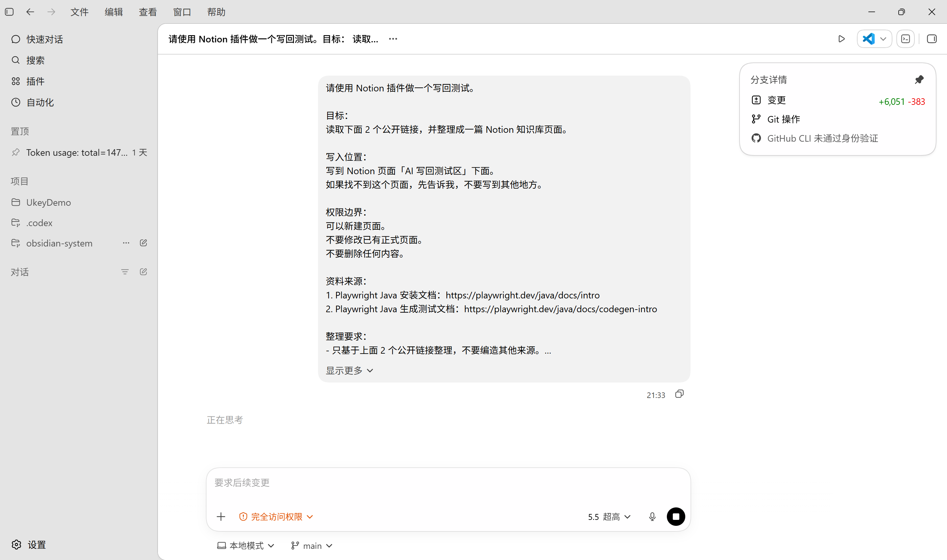
Task: Copy the user message
Action: click(679, 394)
